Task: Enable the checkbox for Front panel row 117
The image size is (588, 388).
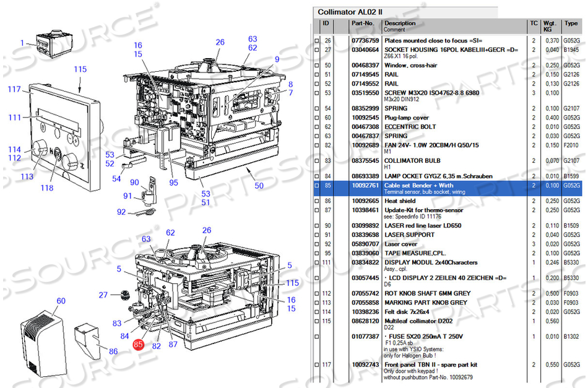Action: [x=318, y=365]
